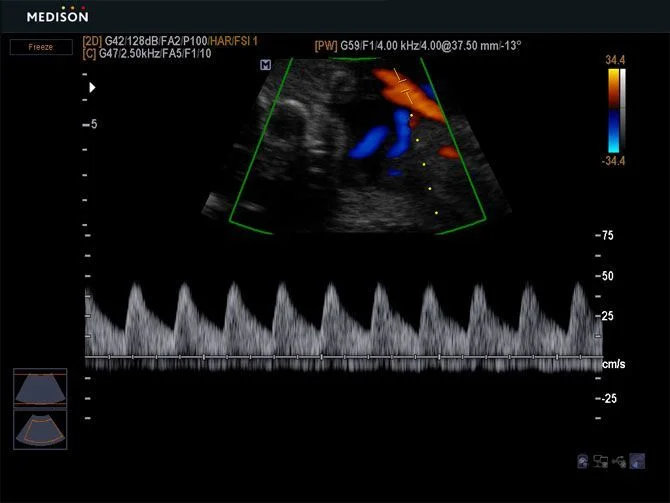Click the grayscale map bar beside color scale
670x503 pixels.
point(623,111)
